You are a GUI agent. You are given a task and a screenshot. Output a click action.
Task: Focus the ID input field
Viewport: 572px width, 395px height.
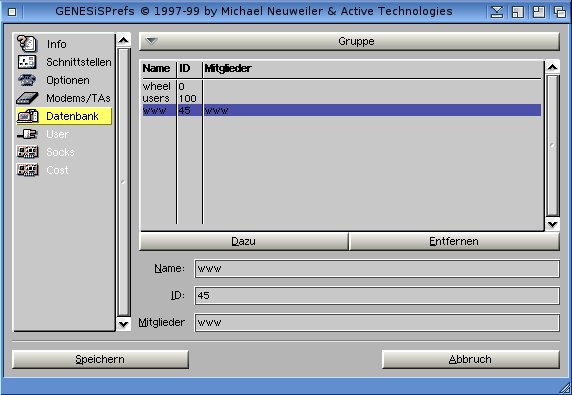(x=377, y=296)
